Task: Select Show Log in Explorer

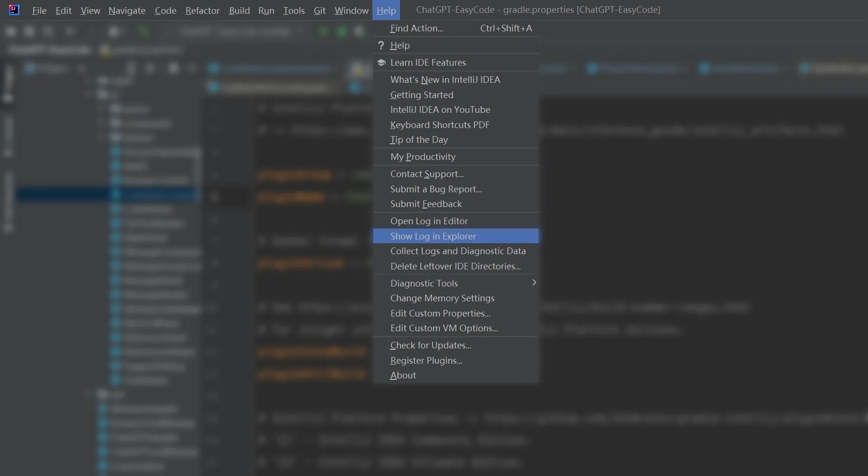Action: pyautogui.click(x=456, y=236)
